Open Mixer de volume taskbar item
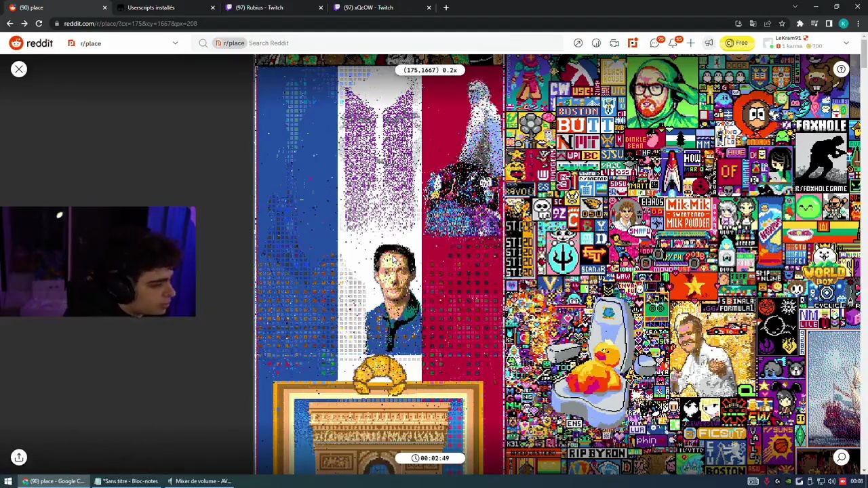The image size is (868, 488). coord(199,481)
